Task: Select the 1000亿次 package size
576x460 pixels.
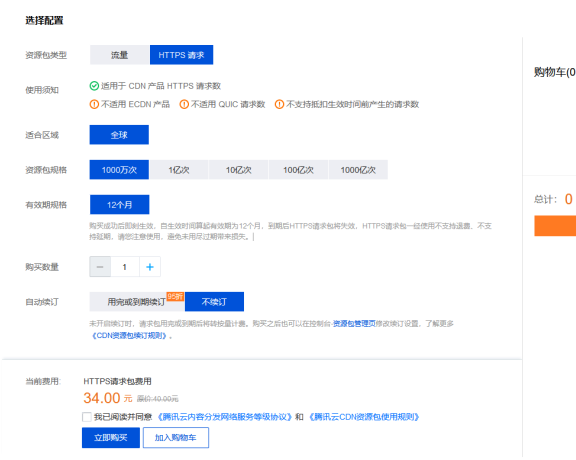Action: coord(358,170)
